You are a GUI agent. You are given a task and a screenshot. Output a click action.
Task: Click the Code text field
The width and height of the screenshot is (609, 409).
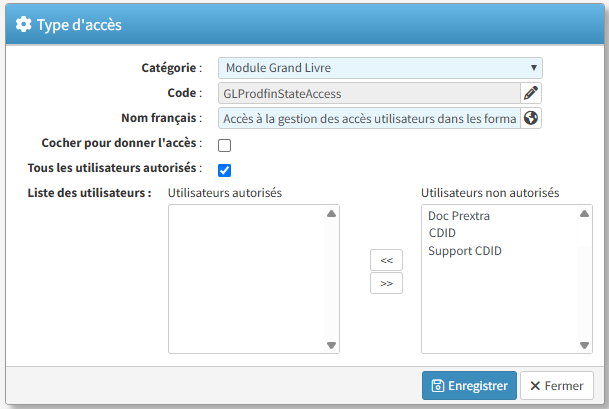tap(369, 94)
